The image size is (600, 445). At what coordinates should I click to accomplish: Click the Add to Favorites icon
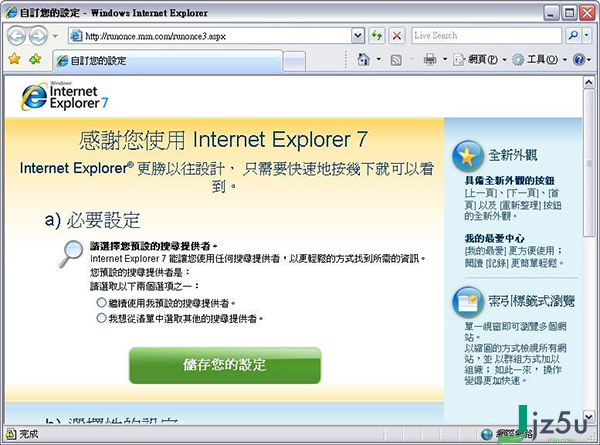35,59
